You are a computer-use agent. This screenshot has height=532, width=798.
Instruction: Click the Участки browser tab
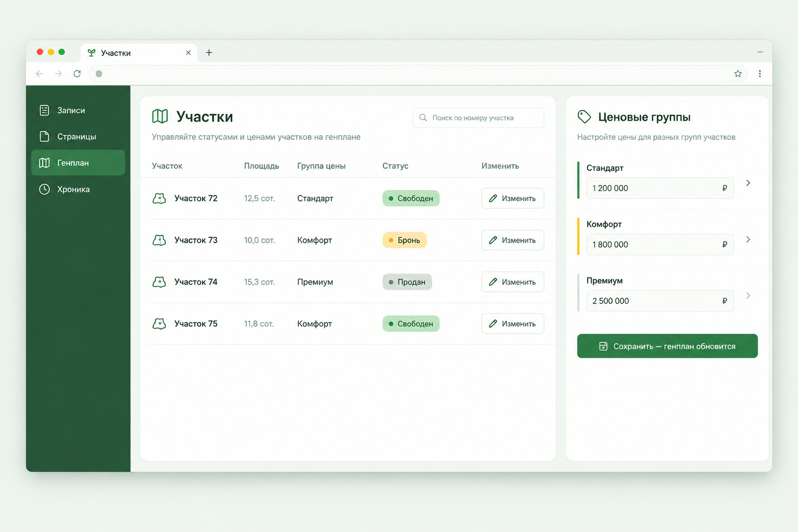pyautogui.click(x=139, y=52)
